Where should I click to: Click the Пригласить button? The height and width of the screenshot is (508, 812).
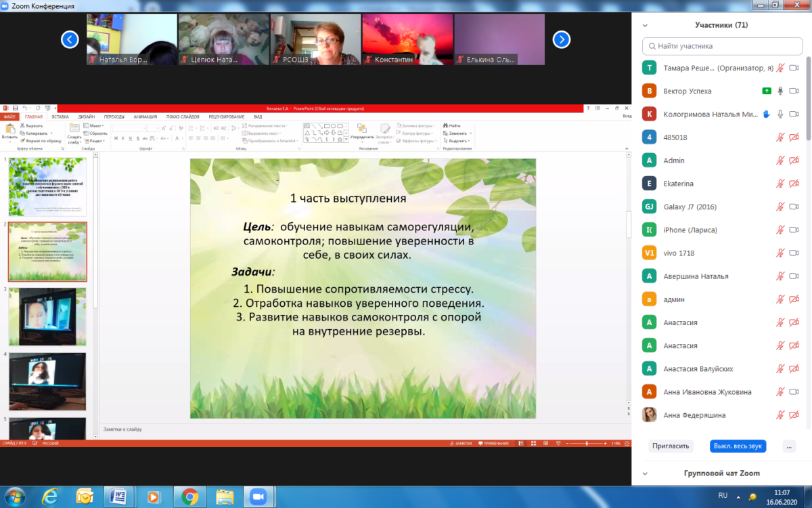tap(670, 446)
